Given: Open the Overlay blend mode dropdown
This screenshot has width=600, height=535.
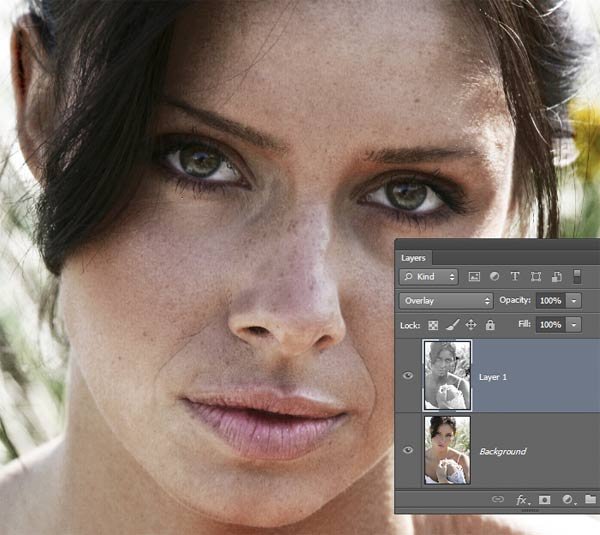Looking at the screenshot, I should click(x=446, y=300).
